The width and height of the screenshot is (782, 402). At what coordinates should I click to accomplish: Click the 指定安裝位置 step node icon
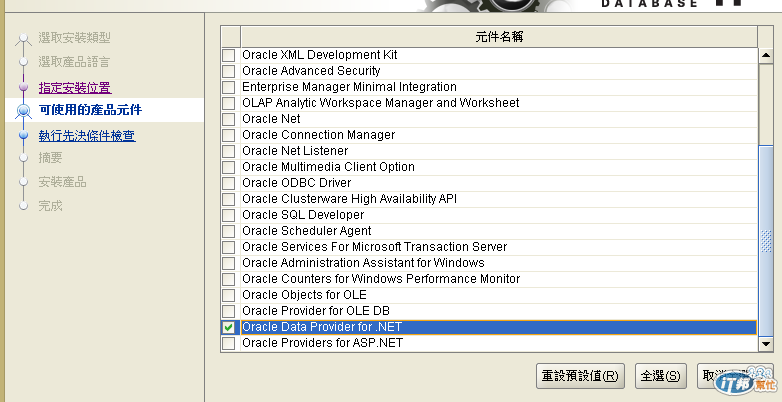23,87
